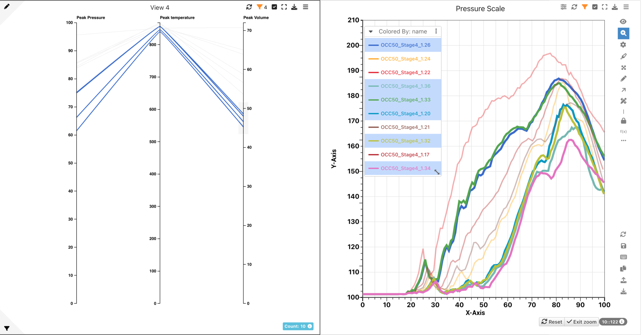Open the hamburger menu on Pressure Scale panel
Screen dimensions: 644x335
[626, 7]
